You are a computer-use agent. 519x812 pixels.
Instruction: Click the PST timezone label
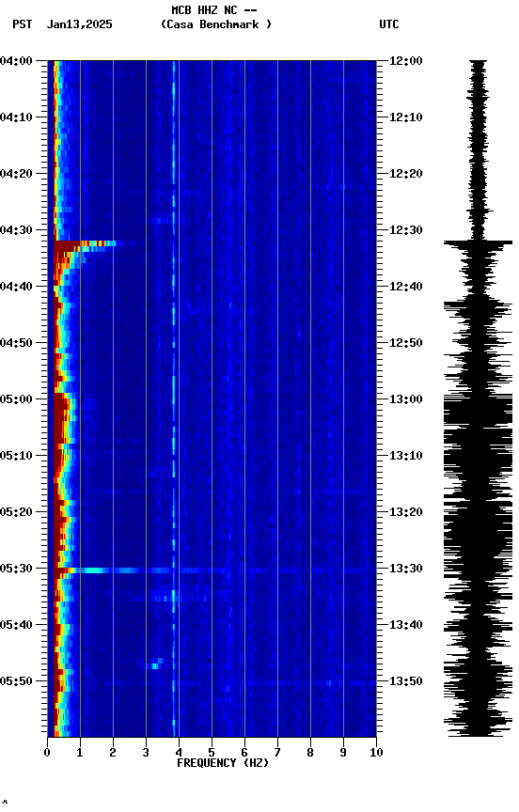23,24
